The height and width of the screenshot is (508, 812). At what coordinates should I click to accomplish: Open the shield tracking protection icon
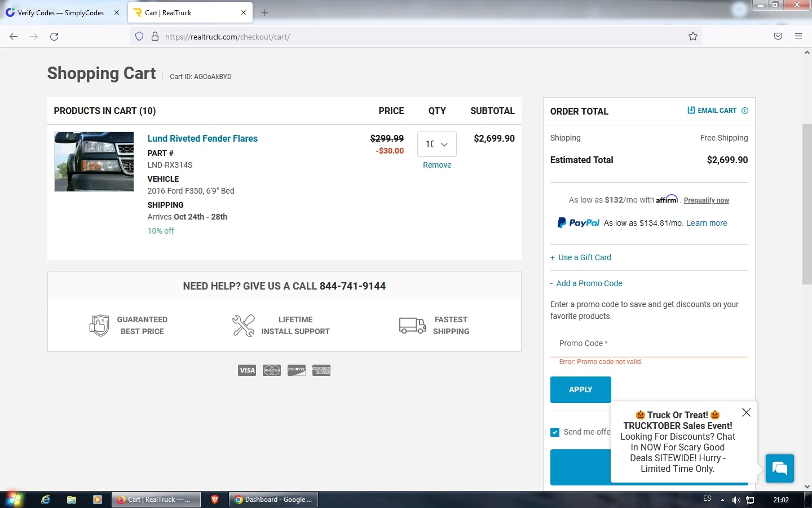click(139, 37)
